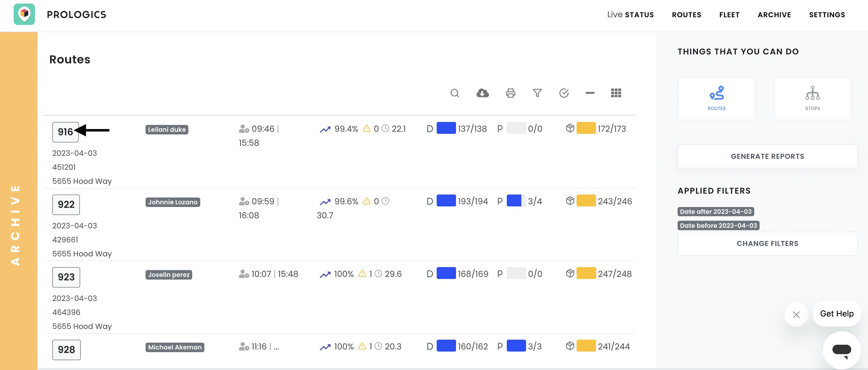Open the Live Status menu
Viewport: 868px width, 370px height.
point(630,15)
